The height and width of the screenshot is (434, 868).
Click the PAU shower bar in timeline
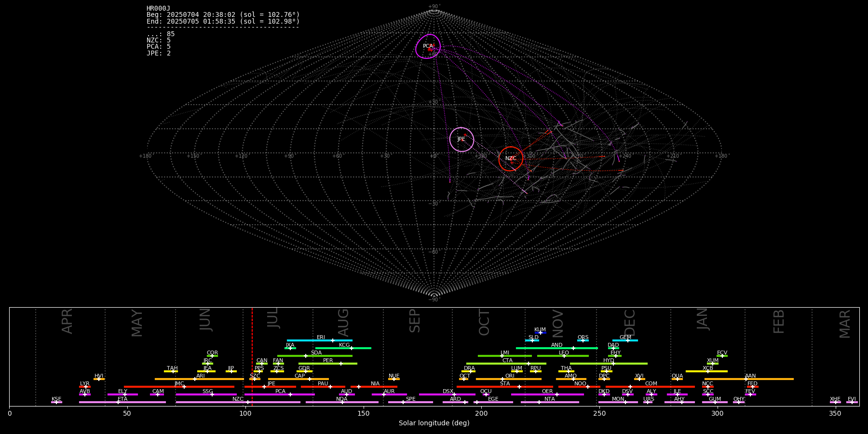click(323, 387)
